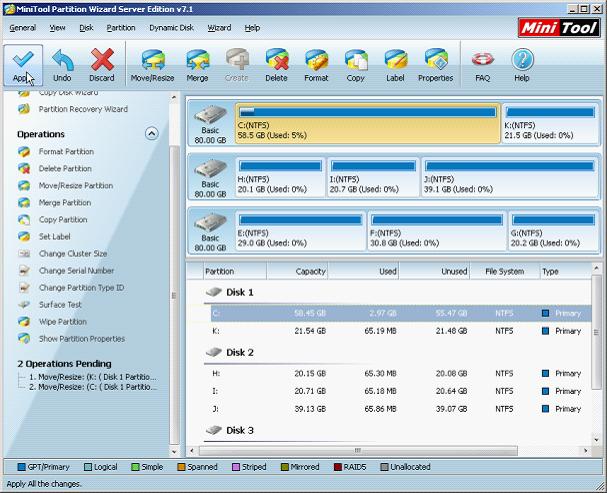Open the General menu
The width and height of the screenshot is (607, 493).
pos(22,28)
